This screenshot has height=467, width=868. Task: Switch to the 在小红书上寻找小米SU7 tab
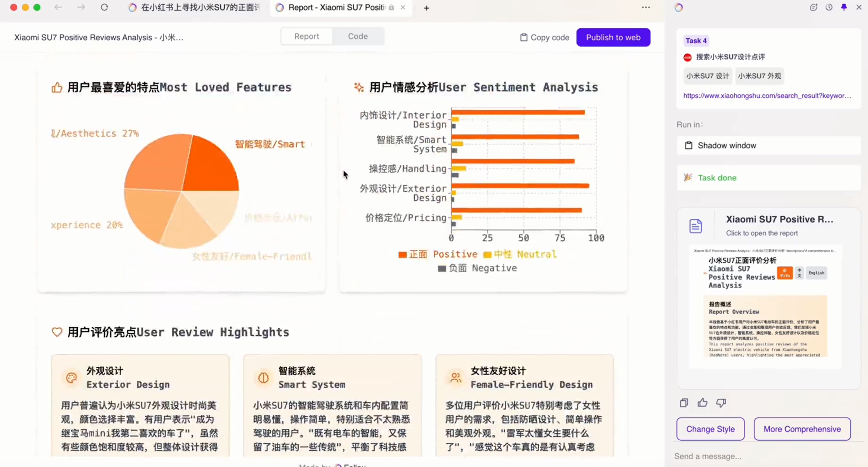coord(194,7)
